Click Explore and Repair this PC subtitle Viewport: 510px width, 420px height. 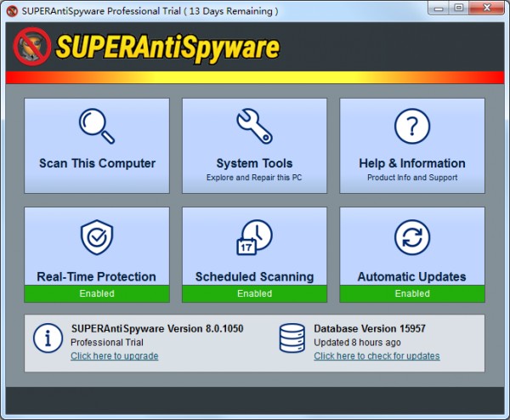click(254, 178)
